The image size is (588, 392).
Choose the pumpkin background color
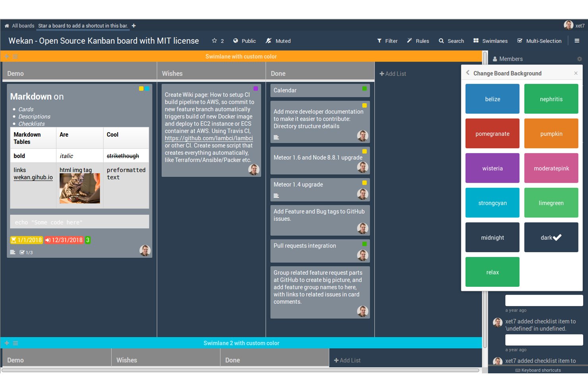(x=551, y=133)
